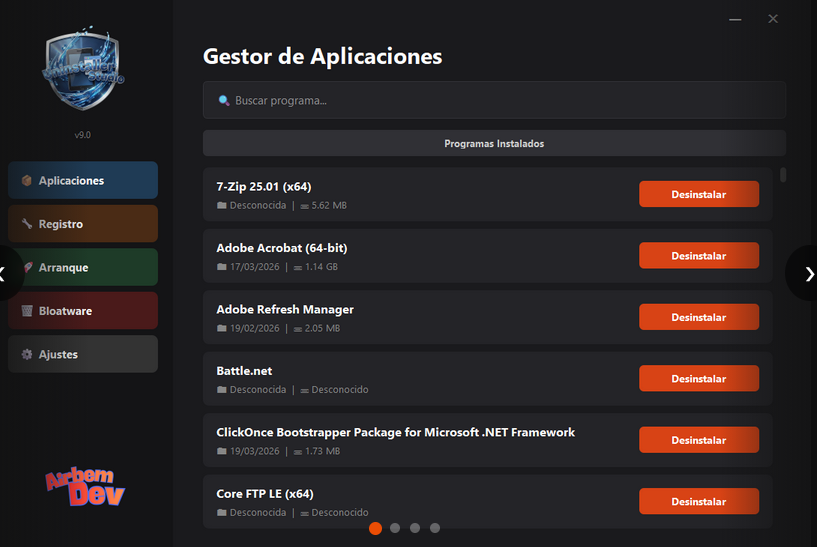Select the first orange carousel dot
817x547 pixels.
click(x=375, y=528)
